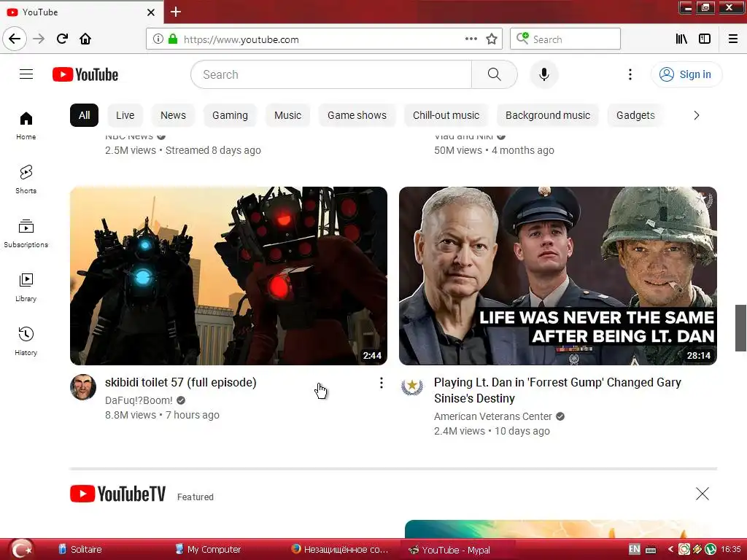This screenshot has height=560, width=747.
Task: Select the Music filter chip
Action: tap(287, 115)
